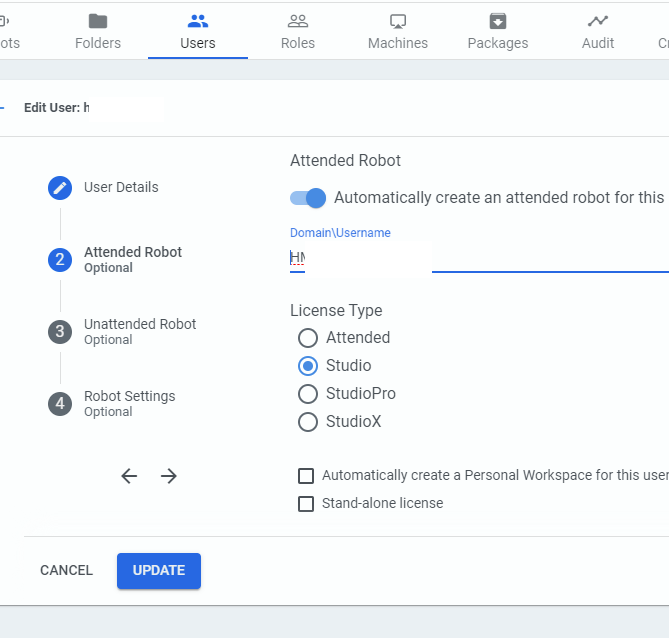Open the Audit chart icon
The image size is (669, 638).
(598, 21)
